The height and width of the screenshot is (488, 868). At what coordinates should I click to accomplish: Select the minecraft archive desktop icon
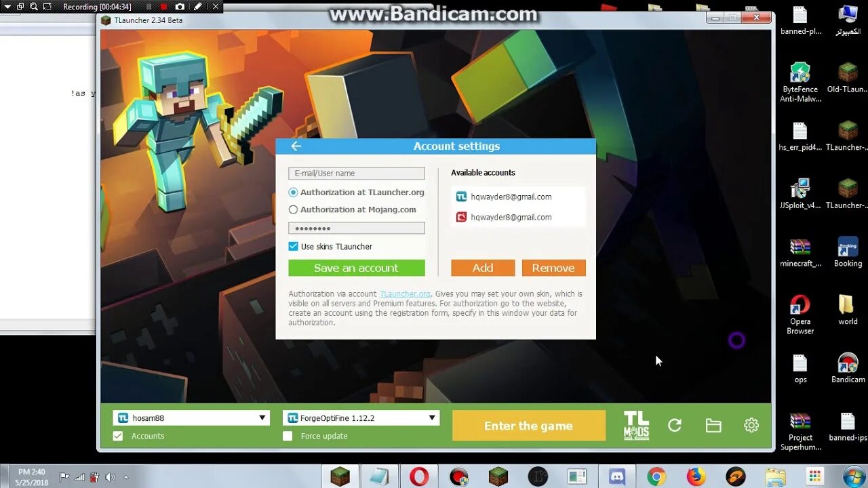(800, 251)
